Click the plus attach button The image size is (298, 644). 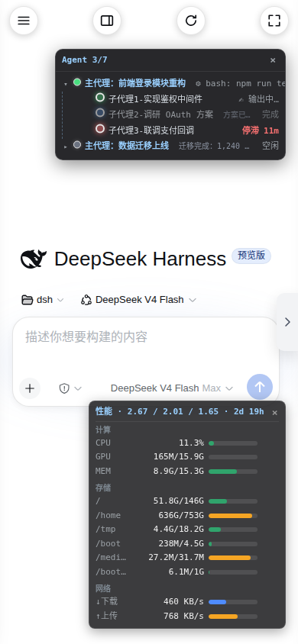pos(30,388)
